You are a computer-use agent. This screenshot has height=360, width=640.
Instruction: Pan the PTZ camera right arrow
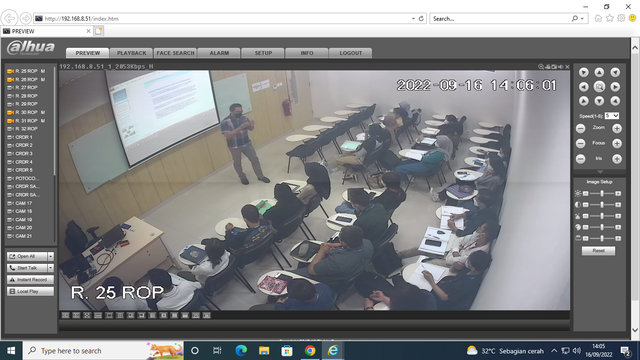coord(615,87)
